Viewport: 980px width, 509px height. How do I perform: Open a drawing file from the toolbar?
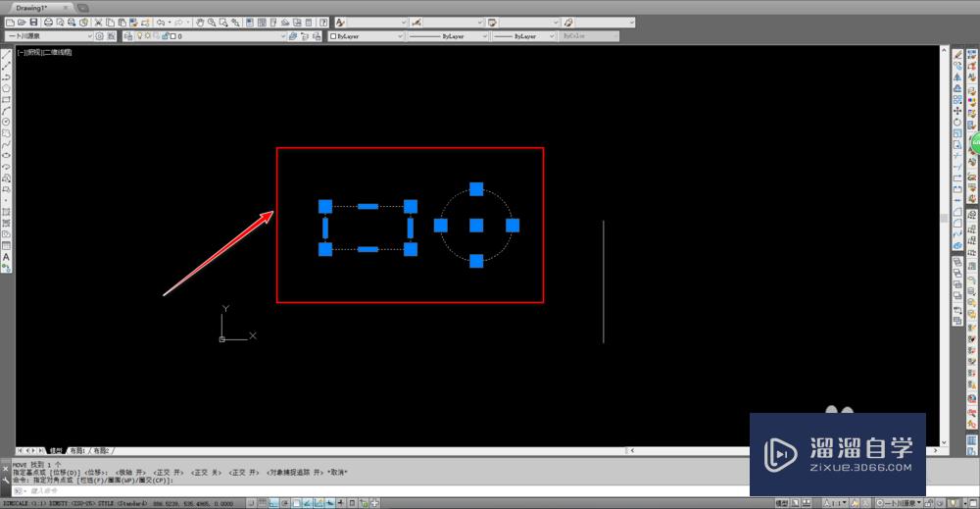click(22, 23)
